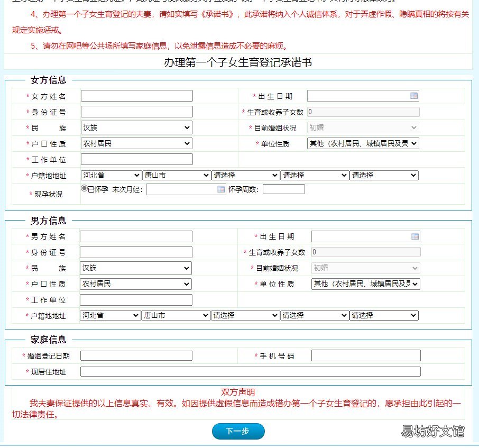Open woman's province dropdown 河北省
This screenshot has height=448, width=479.
(111, 175)
